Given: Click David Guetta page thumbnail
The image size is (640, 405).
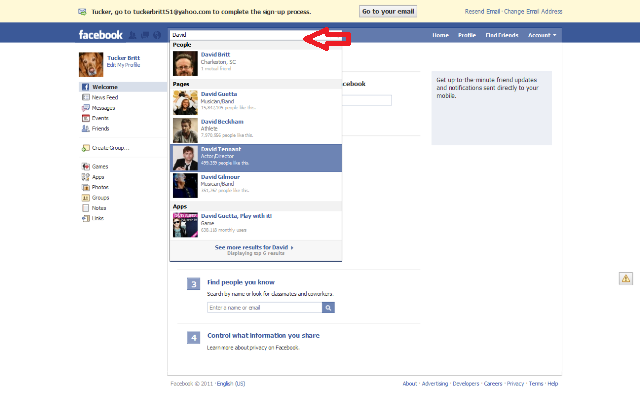Looking at the screenshot, I should [185, 102].
